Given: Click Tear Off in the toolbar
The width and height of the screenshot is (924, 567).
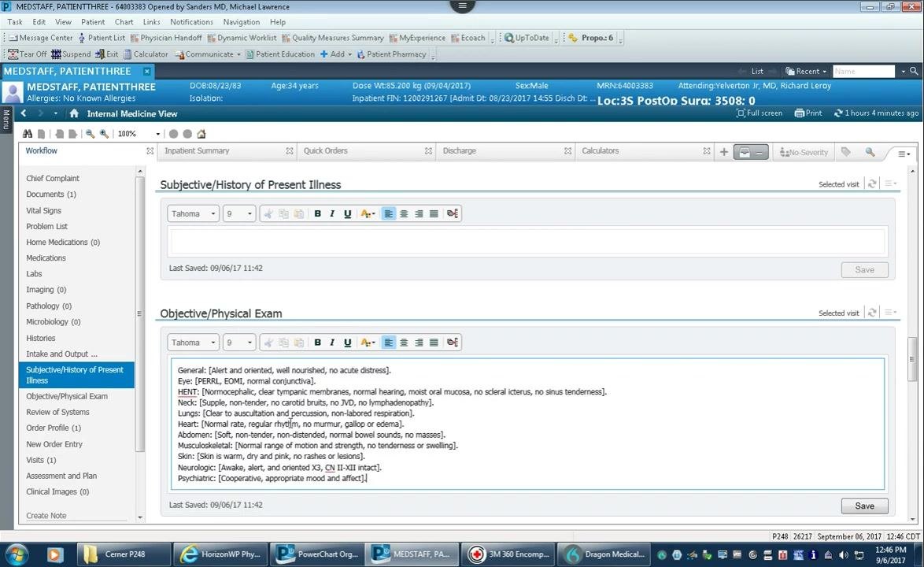Looking at the screenshot, I should 27,54.
